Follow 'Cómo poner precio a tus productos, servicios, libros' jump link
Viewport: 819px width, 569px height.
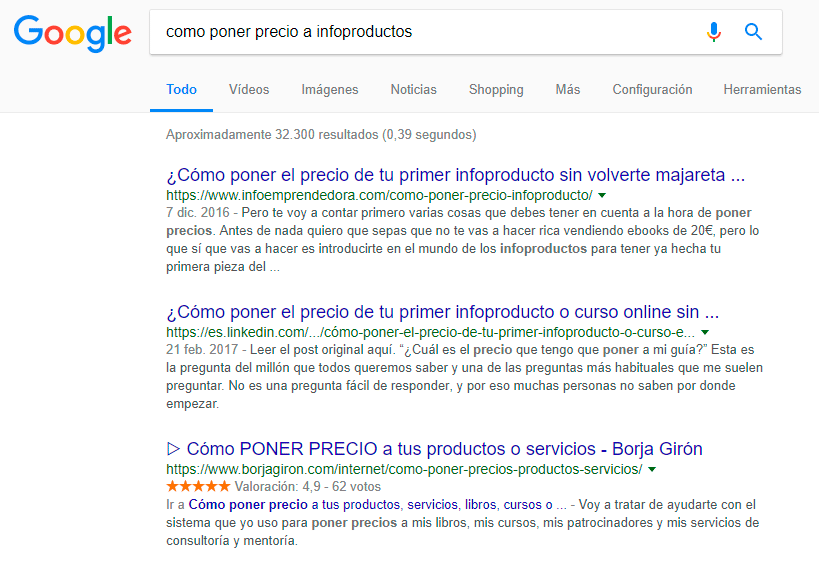pos(377,505)
